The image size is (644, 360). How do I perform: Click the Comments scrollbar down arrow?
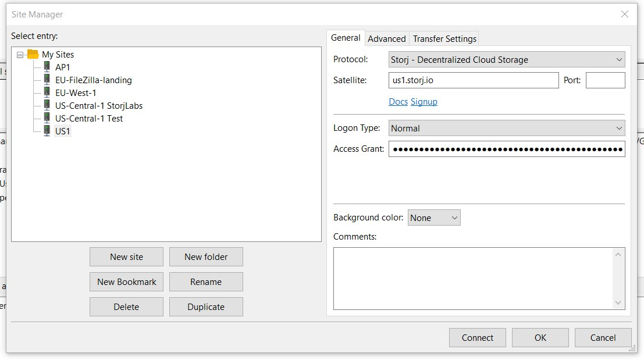(x=618, y=302)
